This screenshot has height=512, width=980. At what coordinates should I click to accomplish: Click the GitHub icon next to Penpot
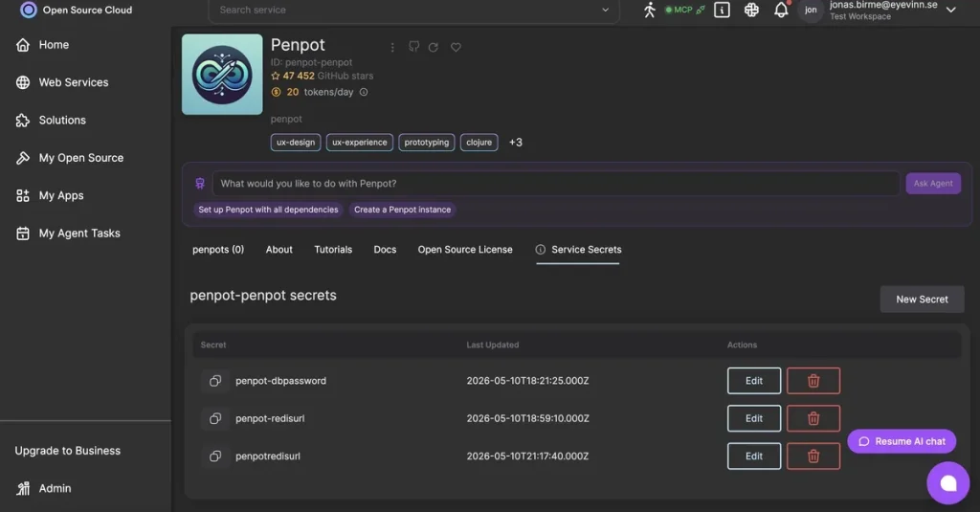413,47
